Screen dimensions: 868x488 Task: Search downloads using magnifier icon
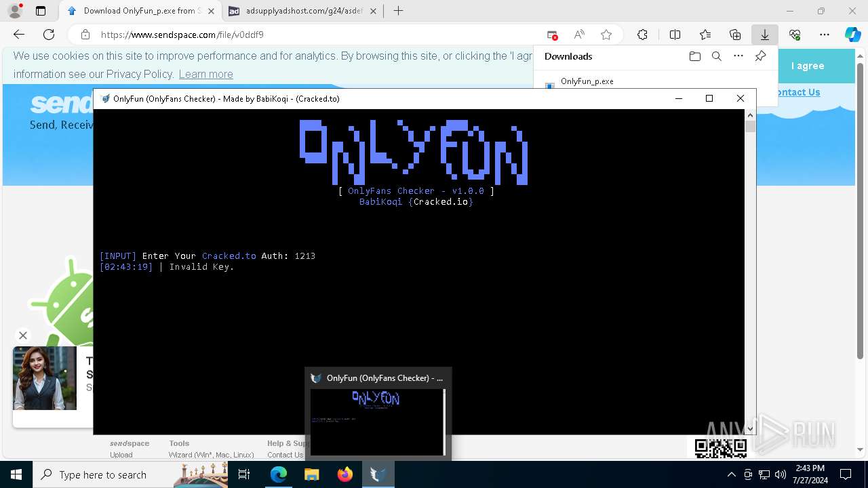[x=716, y=56]
